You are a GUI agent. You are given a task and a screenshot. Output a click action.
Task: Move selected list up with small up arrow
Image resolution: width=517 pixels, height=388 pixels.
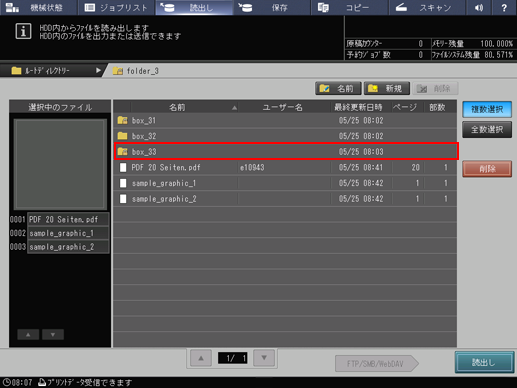[x=28, y=334]
